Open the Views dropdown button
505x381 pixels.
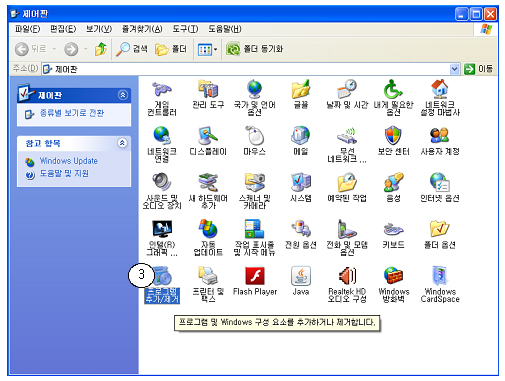coord(207,50)
